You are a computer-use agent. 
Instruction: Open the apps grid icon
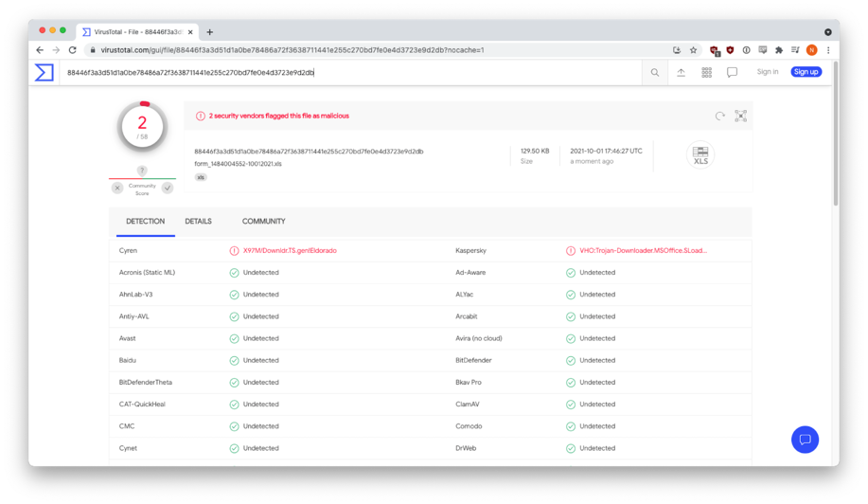[x=706, y=73]
